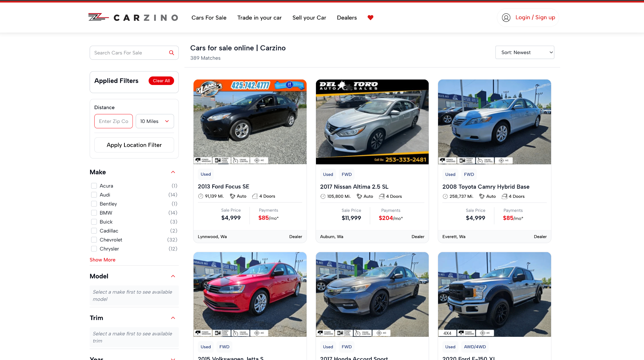The height and width of the screenshot is (360, 644).
Task: Click the mileage icon on Toyota Camry card
Action: (x=445, y=196)
